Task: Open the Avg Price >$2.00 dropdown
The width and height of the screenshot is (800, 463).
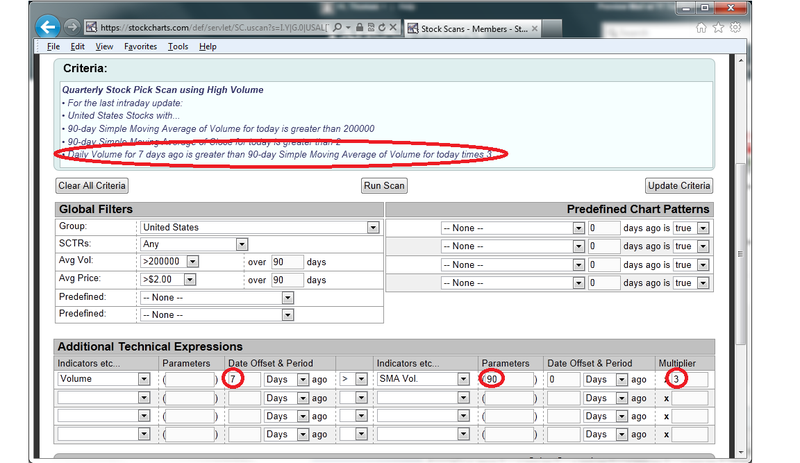Action: (x=168, y=280)
